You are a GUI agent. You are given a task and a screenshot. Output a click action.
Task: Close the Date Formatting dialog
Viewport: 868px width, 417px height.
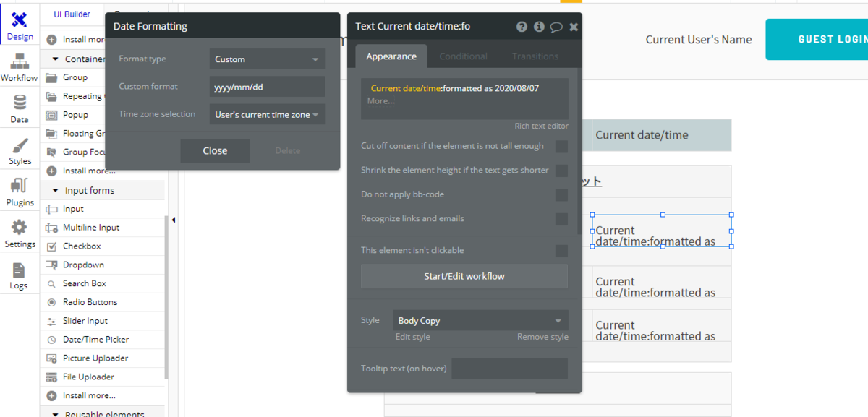[x=215, y=151]
